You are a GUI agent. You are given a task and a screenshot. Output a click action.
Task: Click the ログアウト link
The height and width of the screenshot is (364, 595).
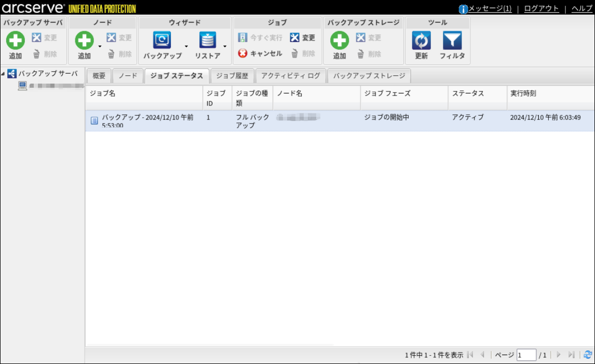pyautogui.click(x=542, y=9)
